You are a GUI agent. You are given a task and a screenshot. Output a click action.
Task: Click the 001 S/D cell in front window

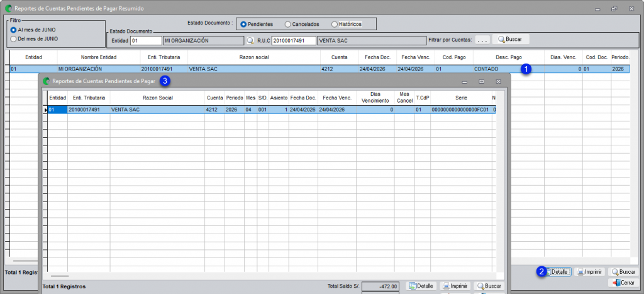263,110
